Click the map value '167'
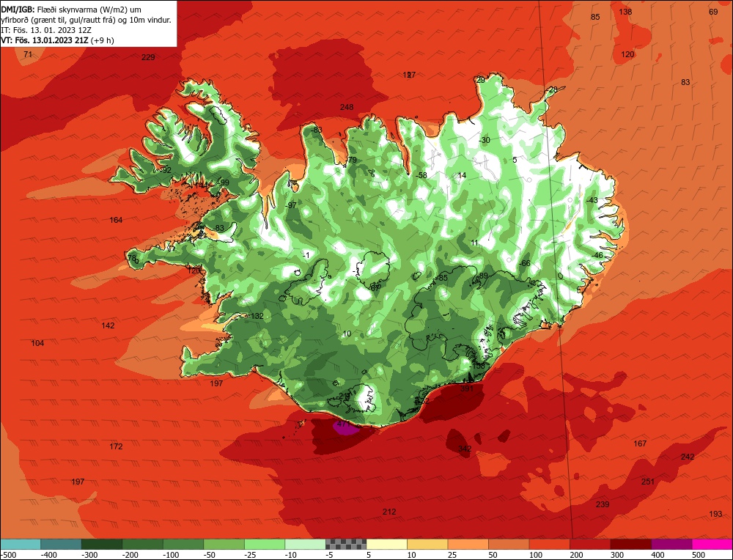This screenshot has height=560, width=733. pos(640,443)
